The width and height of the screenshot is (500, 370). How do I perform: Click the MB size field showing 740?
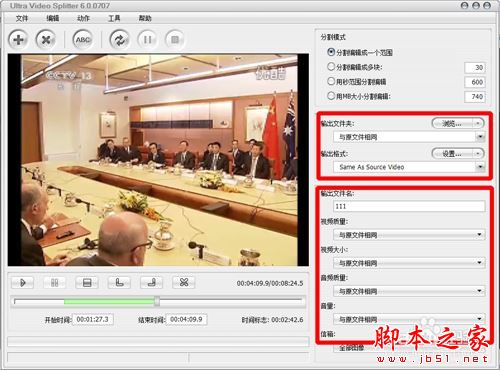[x=475, y=97]
